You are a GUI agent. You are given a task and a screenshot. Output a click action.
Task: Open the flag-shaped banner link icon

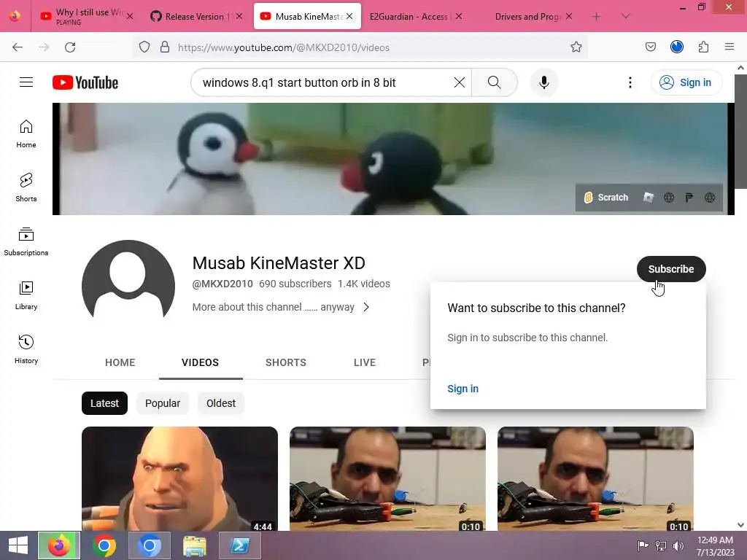(689, 198)
